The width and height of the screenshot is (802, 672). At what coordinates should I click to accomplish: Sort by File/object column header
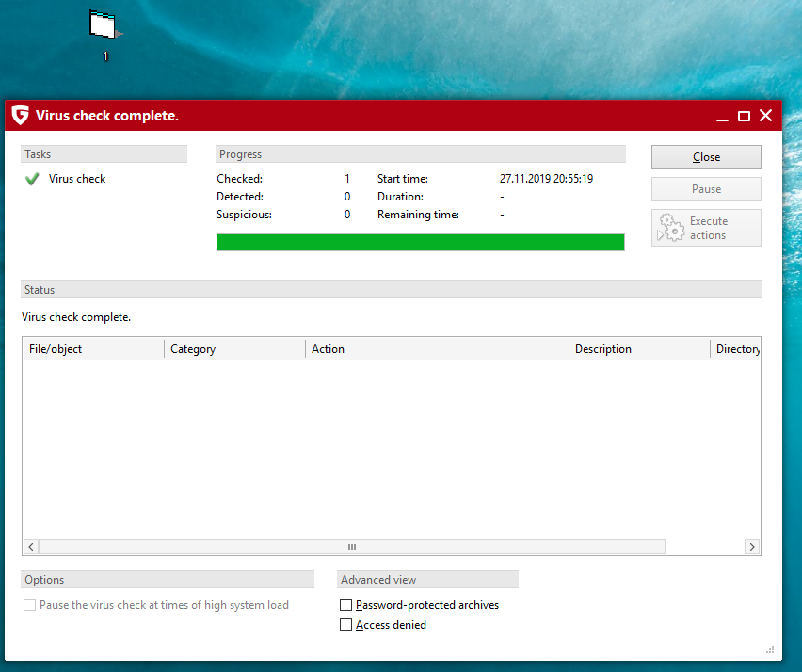point(92,349)
